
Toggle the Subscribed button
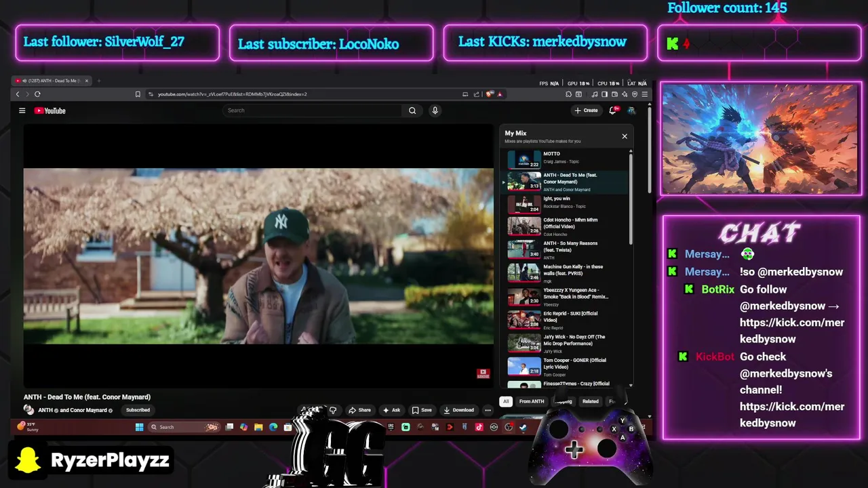(138, 410)
